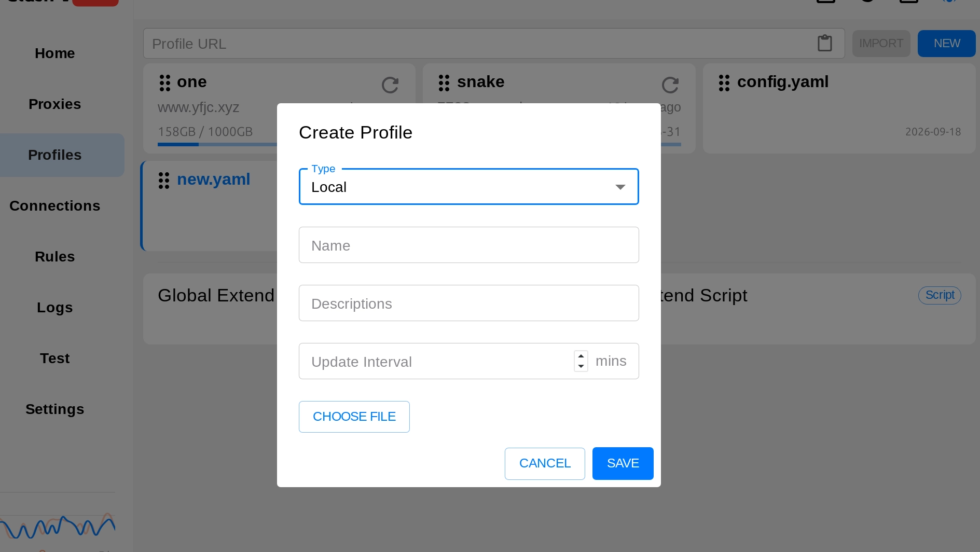The width and height of the screenshot is (980, 552).
Task: Select the config.yaml profile card
Action: click(839, 108)
